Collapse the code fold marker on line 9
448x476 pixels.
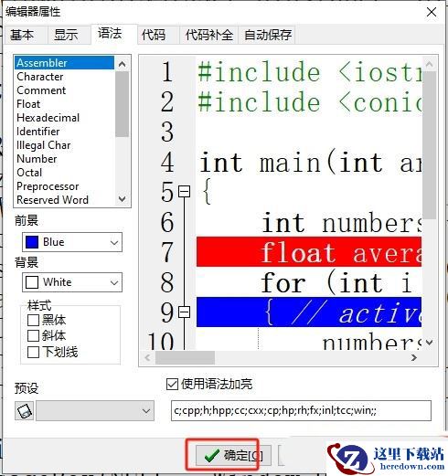coord(184,312)
